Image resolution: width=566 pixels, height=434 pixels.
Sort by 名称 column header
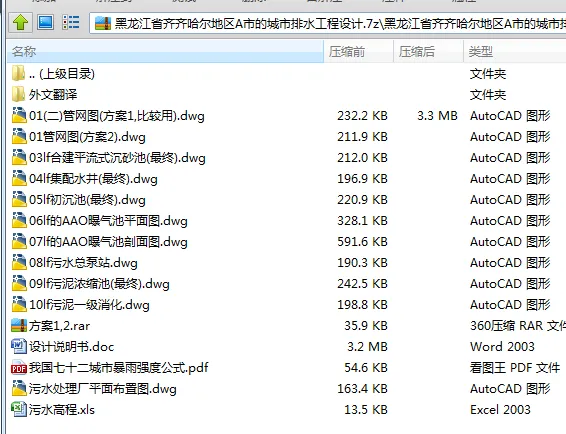coord(165,51)
